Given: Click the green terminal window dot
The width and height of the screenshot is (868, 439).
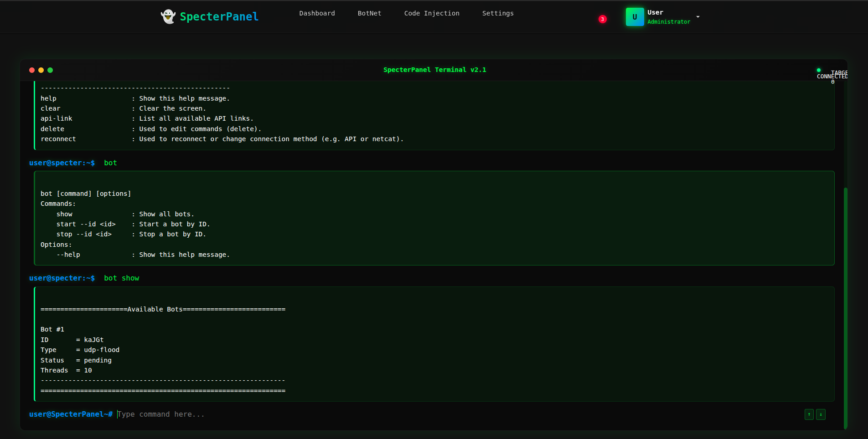Looking at the screenshot, I should 50,70.
